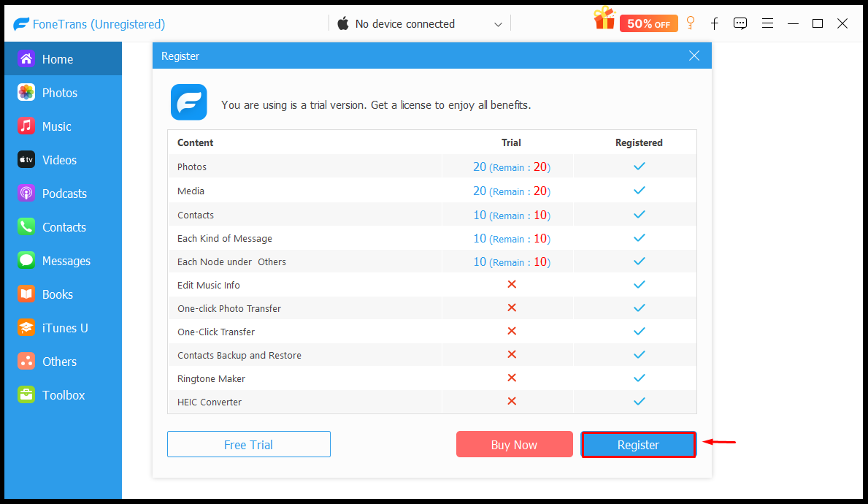Open the Facebook icon in title bar
The width and height of the screenshot is (868, 504).
click(715, 23)
